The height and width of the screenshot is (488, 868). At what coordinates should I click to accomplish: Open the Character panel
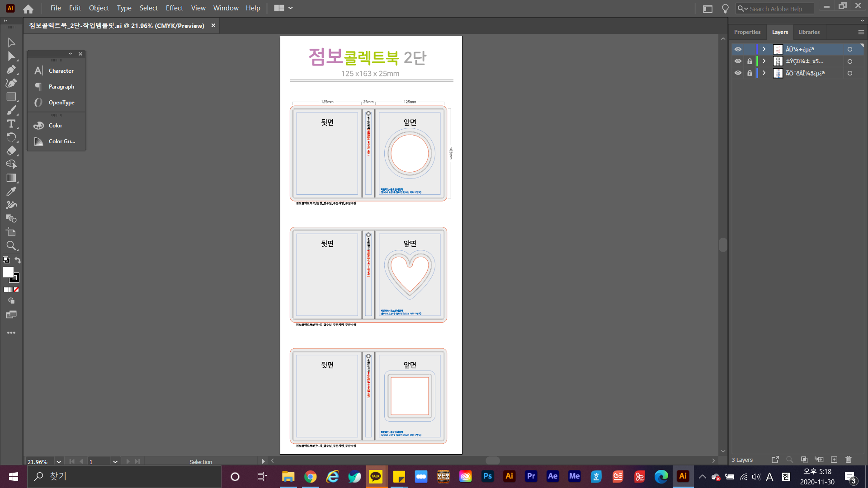pyautogui.click(x=61, y=71)
